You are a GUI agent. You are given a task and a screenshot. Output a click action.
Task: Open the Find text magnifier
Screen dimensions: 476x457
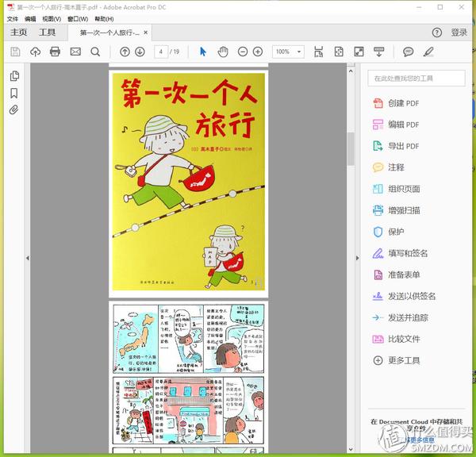[95, 52]
